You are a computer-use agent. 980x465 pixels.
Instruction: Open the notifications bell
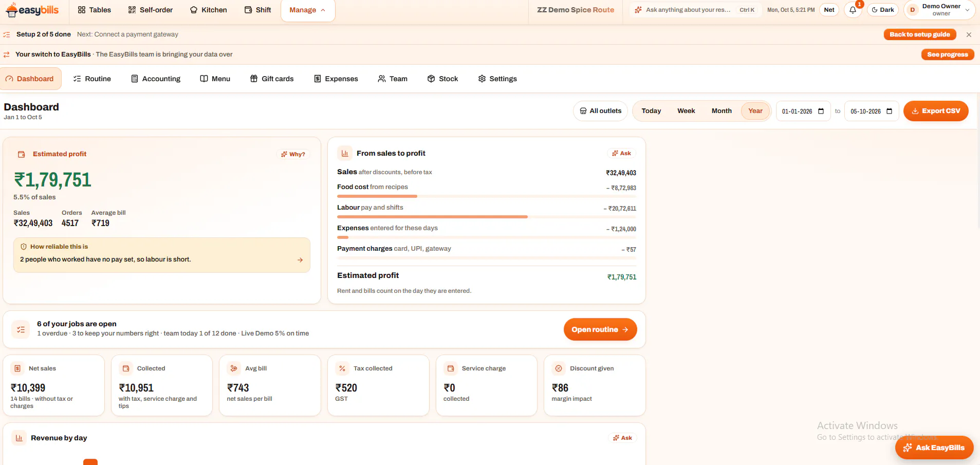click(x=853, y=10)
